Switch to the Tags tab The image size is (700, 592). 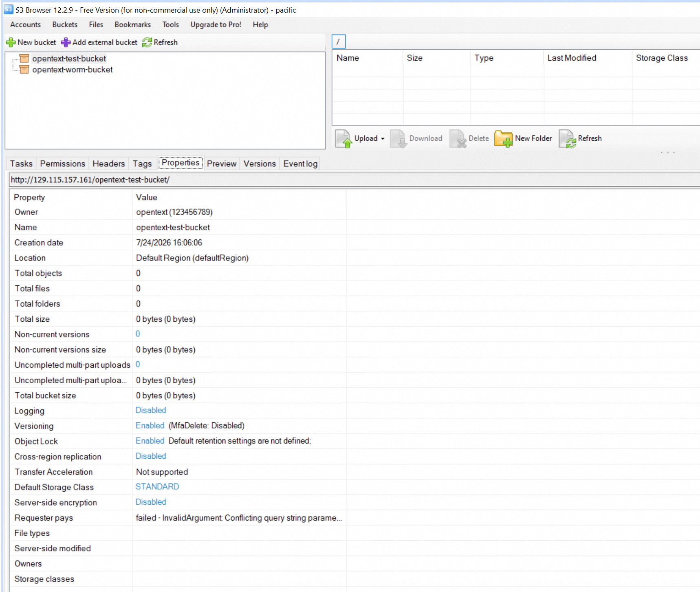[x=142, y=163]
